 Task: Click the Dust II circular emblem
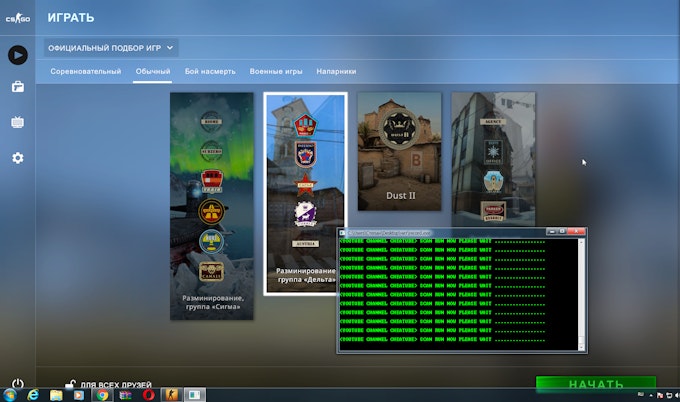point(399,128)
